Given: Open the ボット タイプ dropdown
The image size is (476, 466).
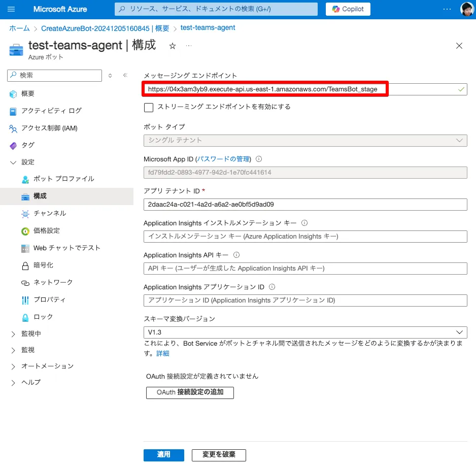Looking at the screenshot, I should [305, 141].
